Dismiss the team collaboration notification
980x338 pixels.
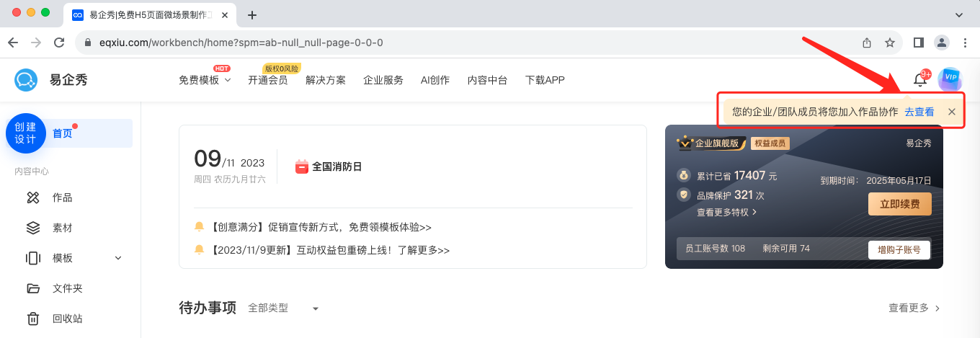click(951, 112)
